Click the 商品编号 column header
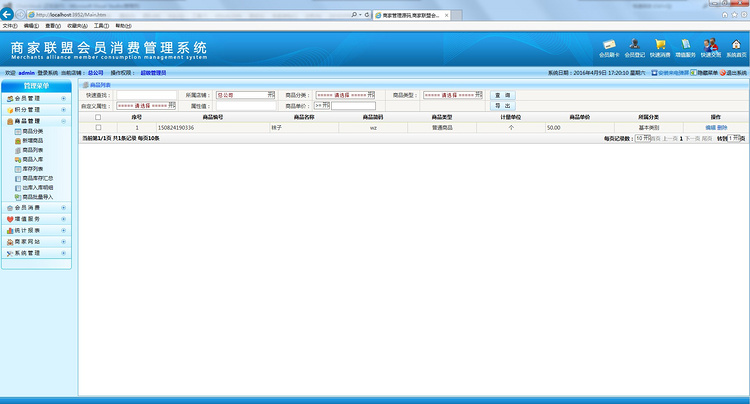Screen dimensions: 750x404 click(x=213, y=117)
